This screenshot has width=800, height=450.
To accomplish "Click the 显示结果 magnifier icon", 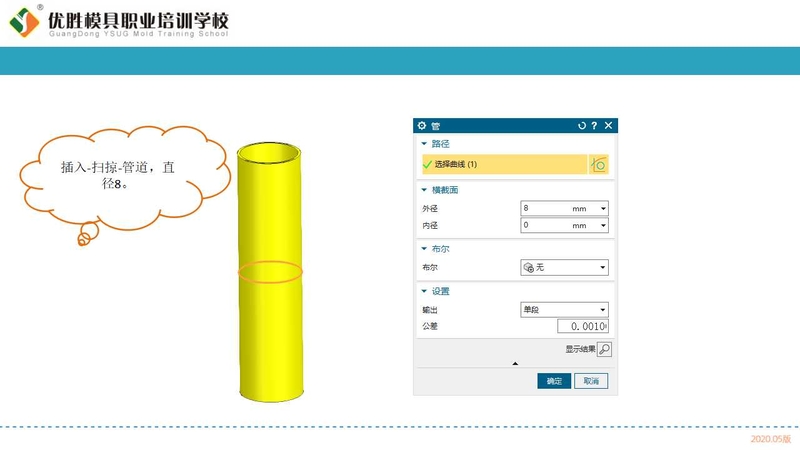I will pyautogui.click(x=605, y=349).
